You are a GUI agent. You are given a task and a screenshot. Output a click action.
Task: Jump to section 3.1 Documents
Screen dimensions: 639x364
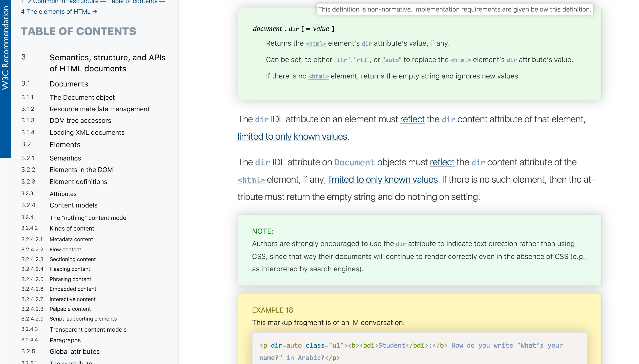coord(69,84)
